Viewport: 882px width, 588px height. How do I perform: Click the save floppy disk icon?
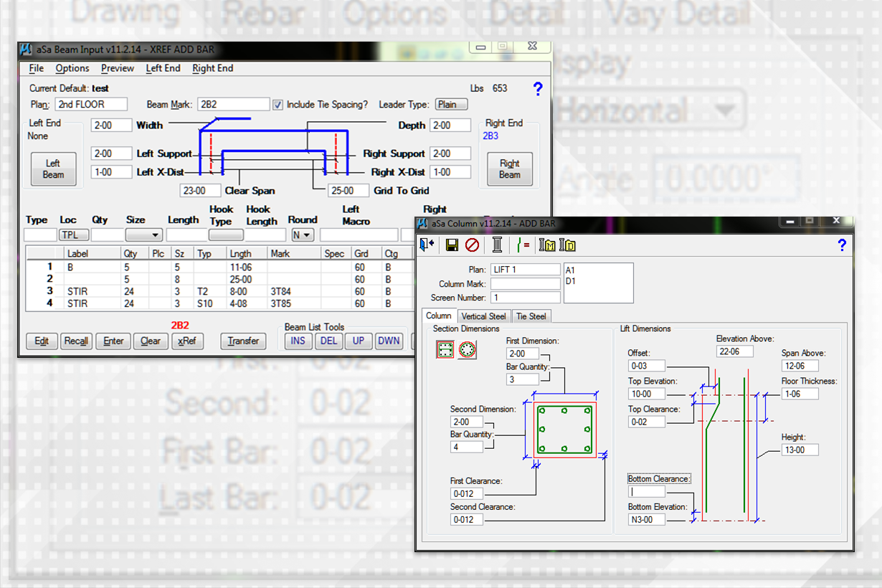(452, 245)
